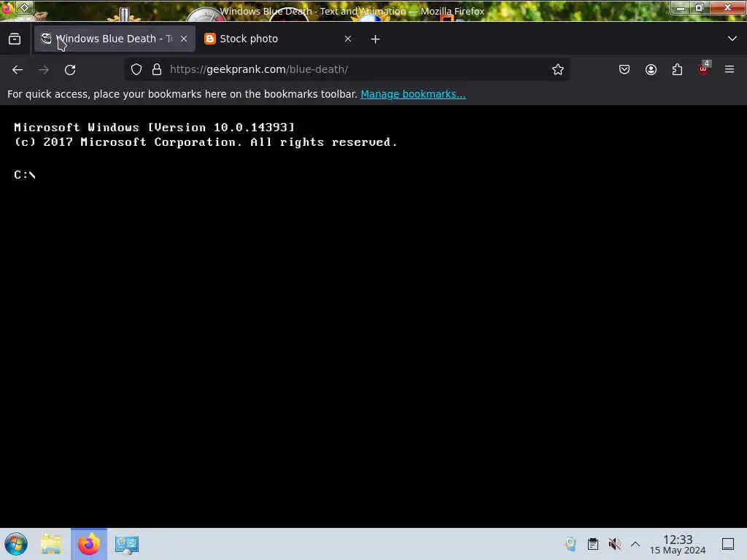The height and width of the screenshot is (560, 747).
Task: Open the tray icon left of clipboard
Action: tap(570, 544)
